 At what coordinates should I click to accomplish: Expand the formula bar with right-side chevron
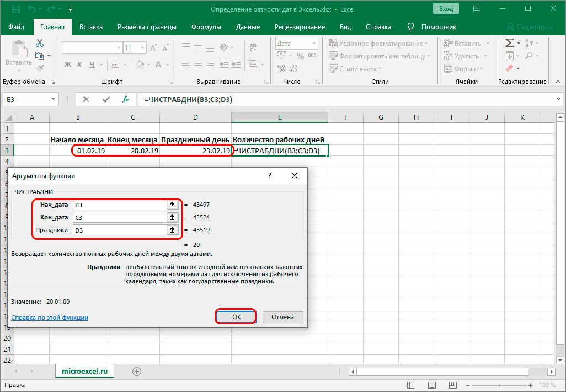pos(558,99)
